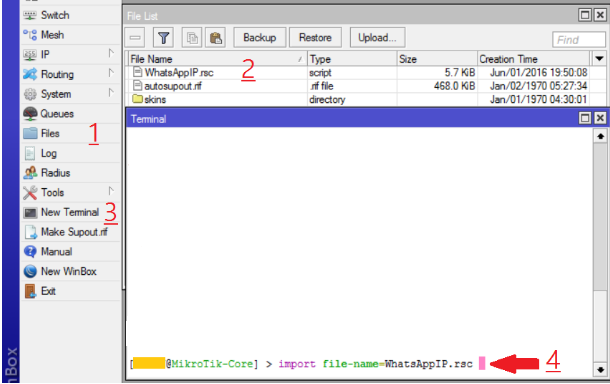Click the Jan/01/1970 04:30:01 cell

click(x=538, y=99)
